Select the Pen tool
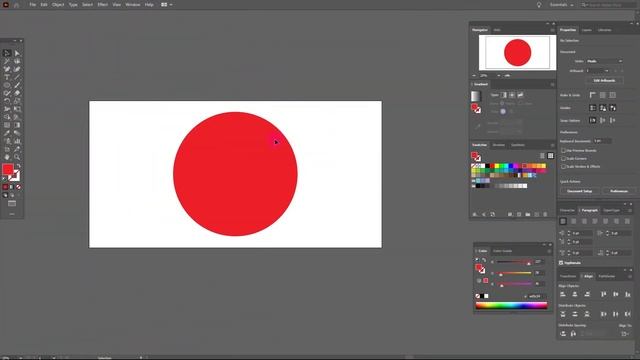Screen dimensions: 640x360 click(x=7, y=69)
